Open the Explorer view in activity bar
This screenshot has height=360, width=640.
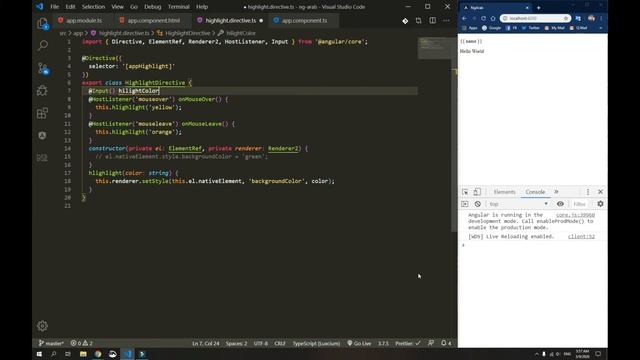click(x=42, y=24)
